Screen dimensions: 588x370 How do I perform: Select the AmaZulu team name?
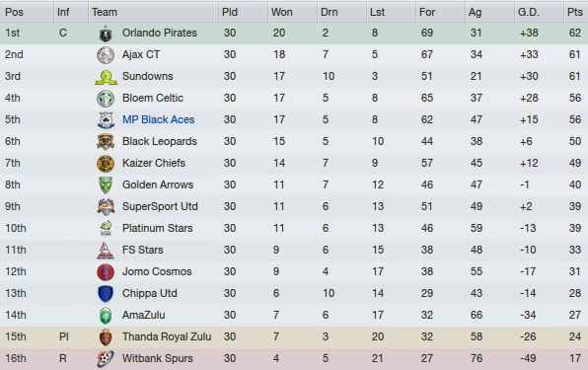pyautogui.click(x=144, y=315)
